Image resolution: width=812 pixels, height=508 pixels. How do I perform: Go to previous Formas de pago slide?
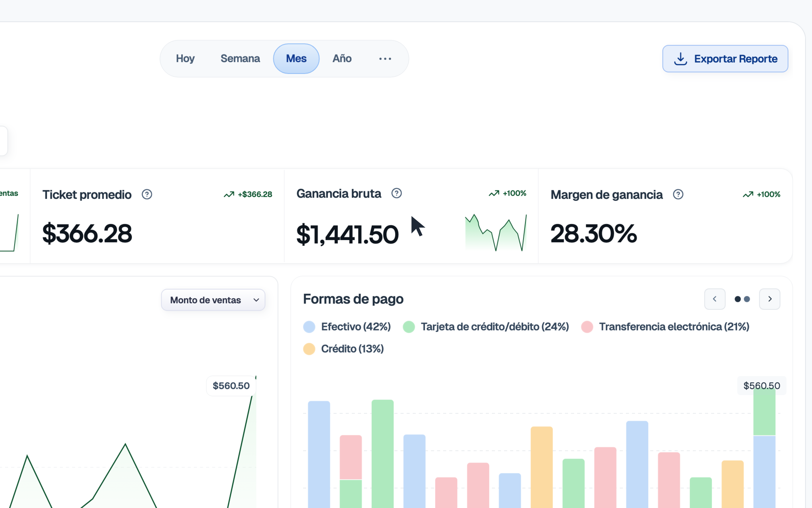(x=715, y=299)
